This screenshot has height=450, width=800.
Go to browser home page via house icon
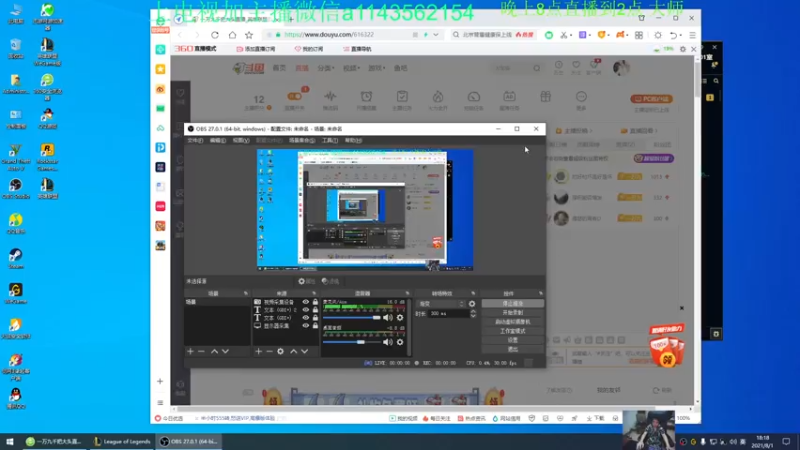pyautogui.click(x=232, y=35)
